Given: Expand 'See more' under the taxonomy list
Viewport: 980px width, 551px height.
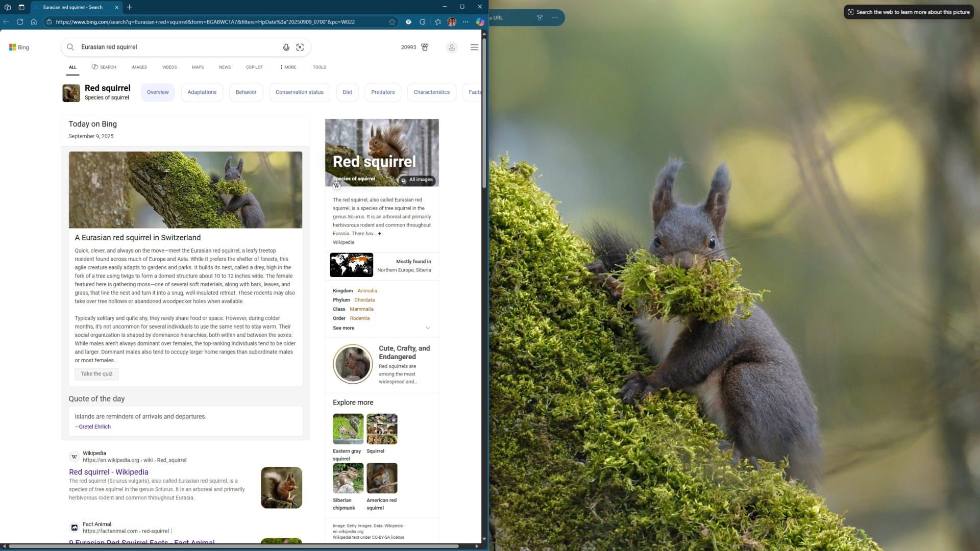Looking at the screenshot, I should pyautogui.click(x=343, y=328).
